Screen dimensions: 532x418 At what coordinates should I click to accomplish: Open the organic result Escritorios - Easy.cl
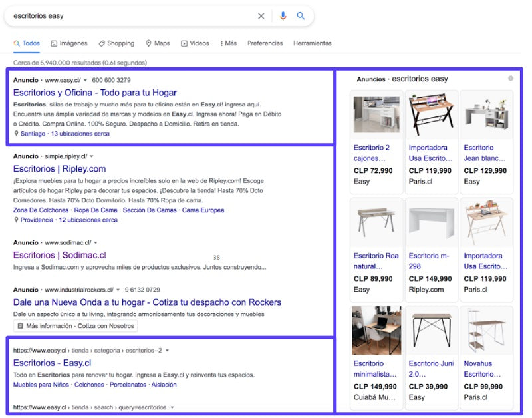[53, 363]
